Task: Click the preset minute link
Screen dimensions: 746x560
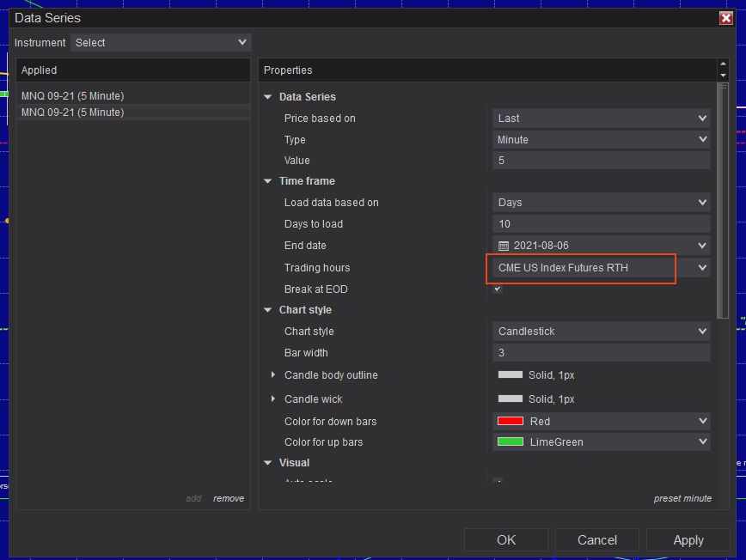Action: tap(682, 498)
